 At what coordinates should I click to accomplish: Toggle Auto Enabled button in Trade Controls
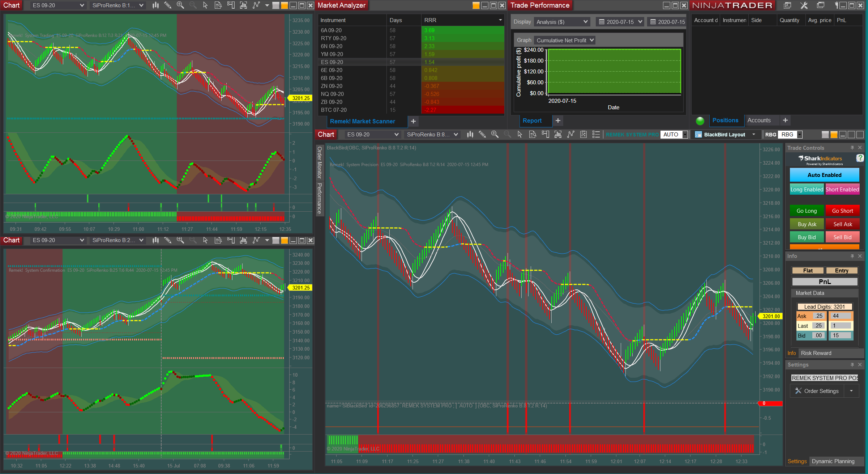(824, 175)
